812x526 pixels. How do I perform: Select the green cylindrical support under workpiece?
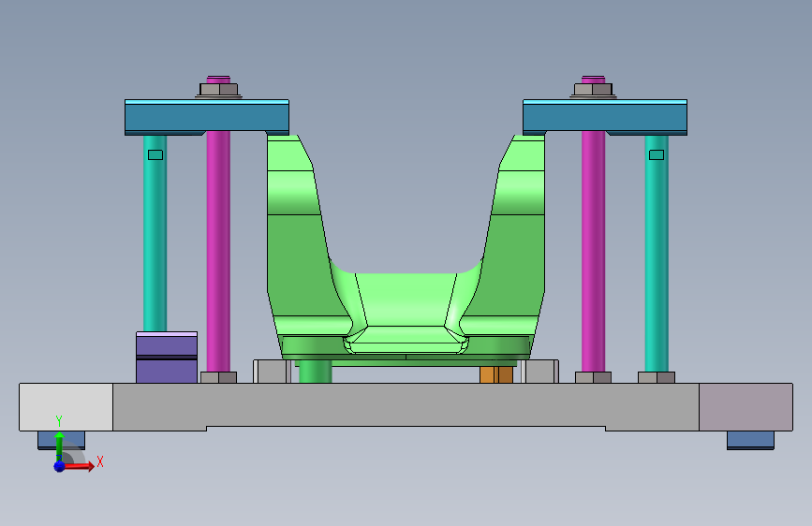pos(316,373)
